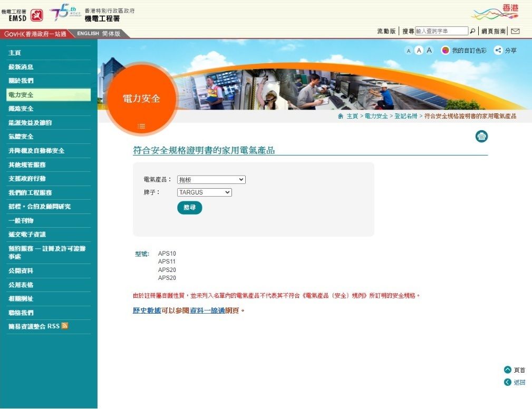Image resolution: width=532 pixels, height=409 pixels.
Task: Click the printer icon above the heading
Action: click(x=481, y=137)
